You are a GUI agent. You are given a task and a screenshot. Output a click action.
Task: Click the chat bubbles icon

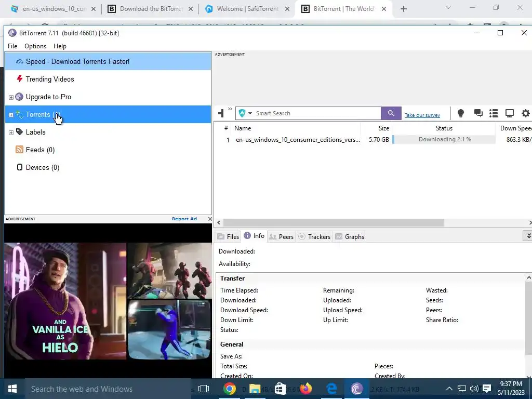click(478, 113)
